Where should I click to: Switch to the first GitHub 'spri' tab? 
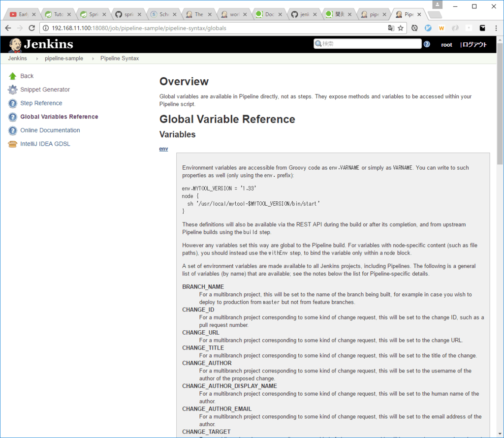coord(126,14)
